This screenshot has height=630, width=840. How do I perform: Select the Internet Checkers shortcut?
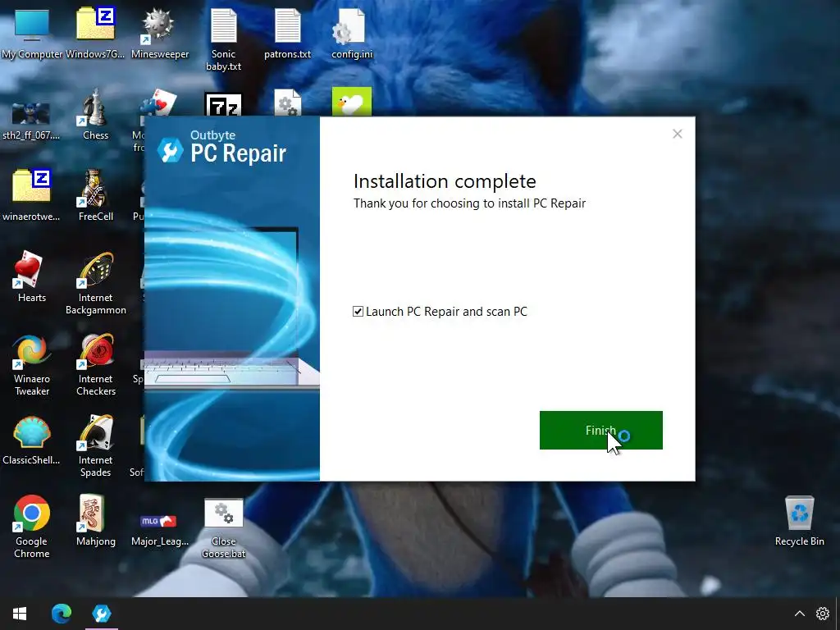(x=95, y=364)
